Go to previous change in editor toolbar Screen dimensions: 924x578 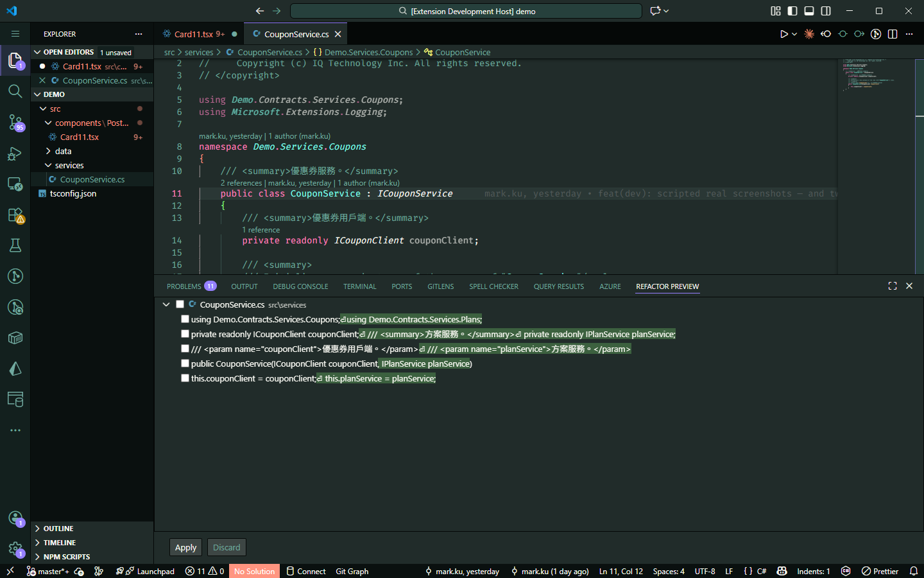point(826,34)
